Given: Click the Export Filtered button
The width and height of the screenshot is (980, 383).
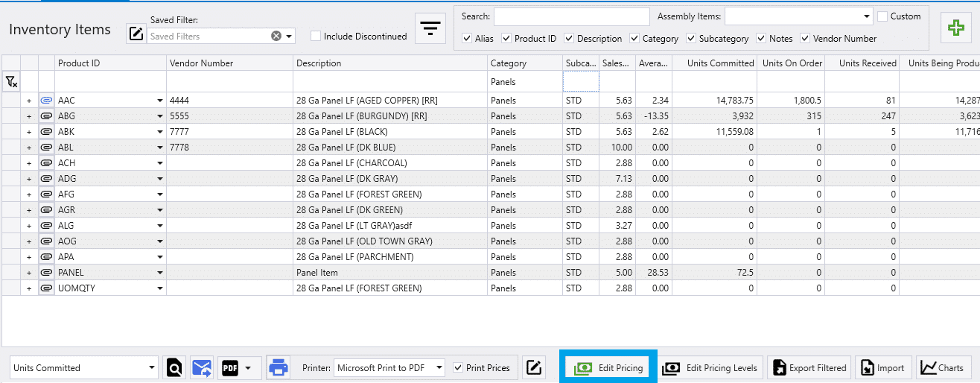Looking at the screenshot, I should 809,367.
